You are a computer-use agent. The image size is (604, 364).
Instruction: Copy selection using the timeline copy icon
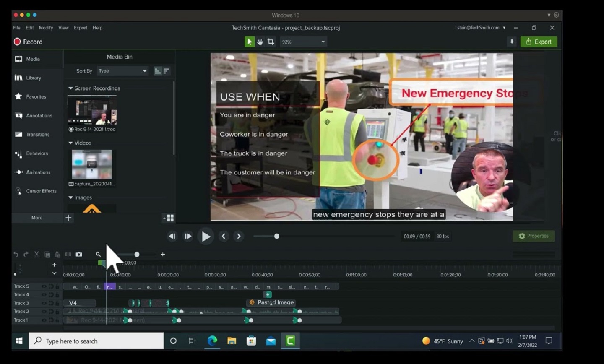47,255
